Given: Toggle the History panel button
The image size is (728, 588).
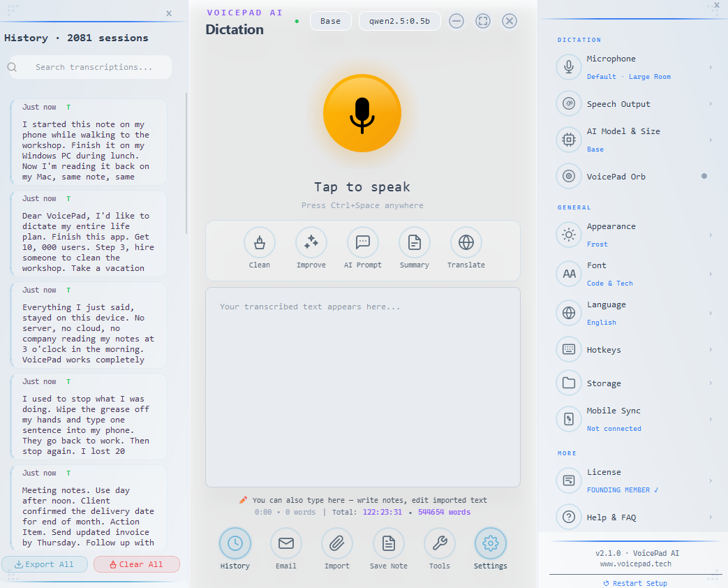Looking at the screenshot, I should pyautogui.click(x=235, y=543).
